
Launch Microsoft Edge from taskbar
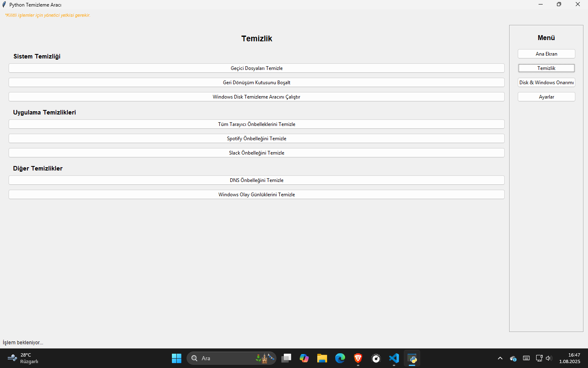coord(340,359)
